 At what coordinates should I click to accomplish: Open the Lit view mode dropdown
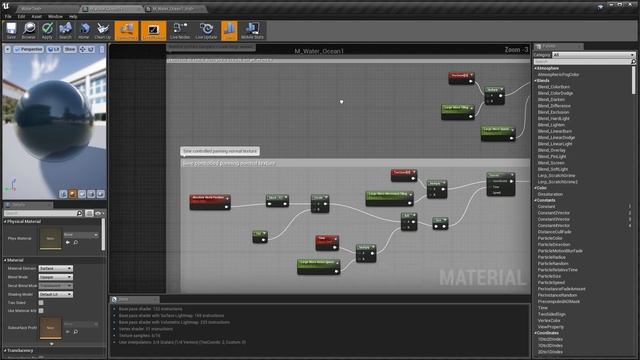click(x=53, y=49)
